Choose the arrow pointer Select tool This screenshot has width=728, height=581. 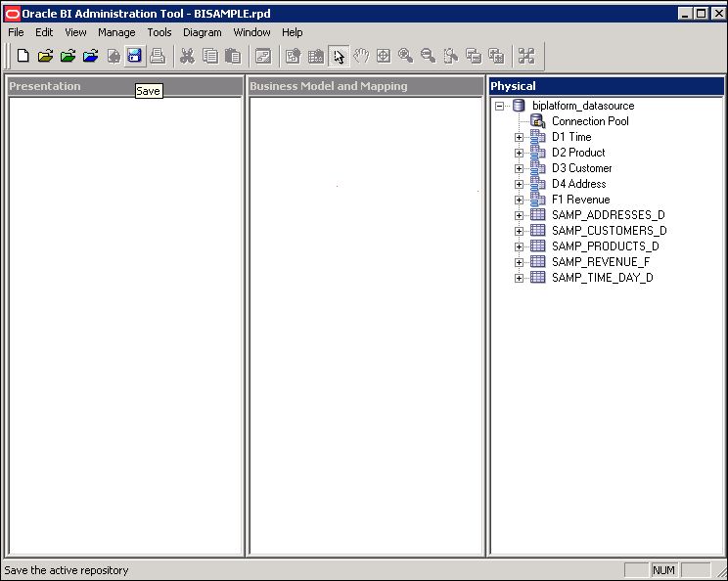tap(339, 56)
